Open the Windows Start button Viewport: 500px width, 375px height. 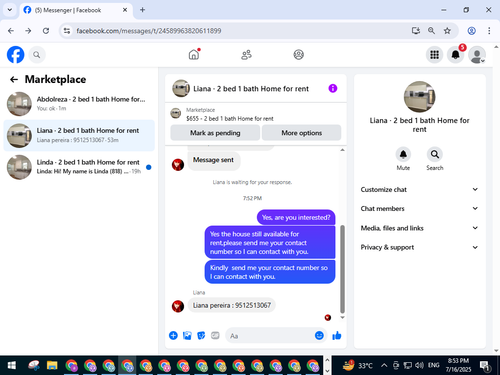point(12,365)
